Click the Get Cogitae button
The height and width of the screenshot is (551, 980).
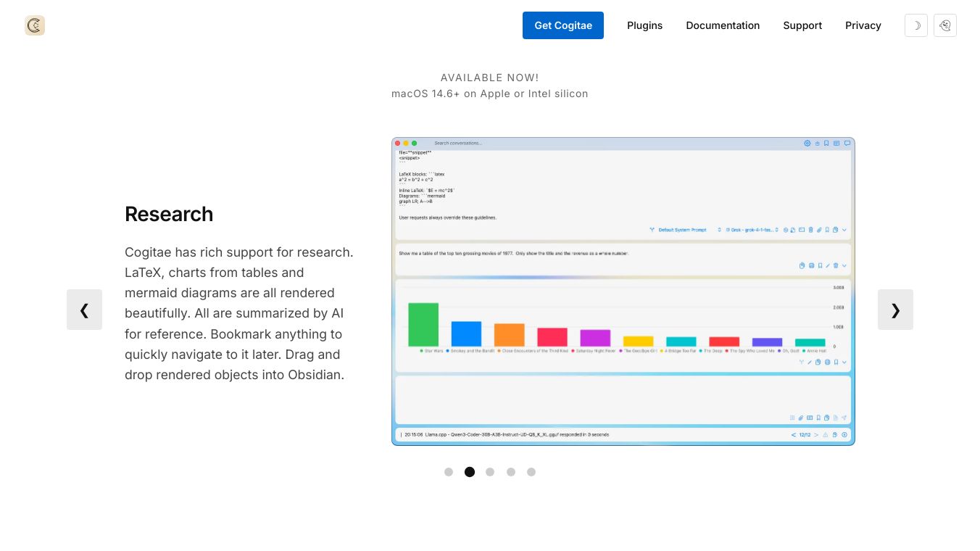(x=563, y=25)
